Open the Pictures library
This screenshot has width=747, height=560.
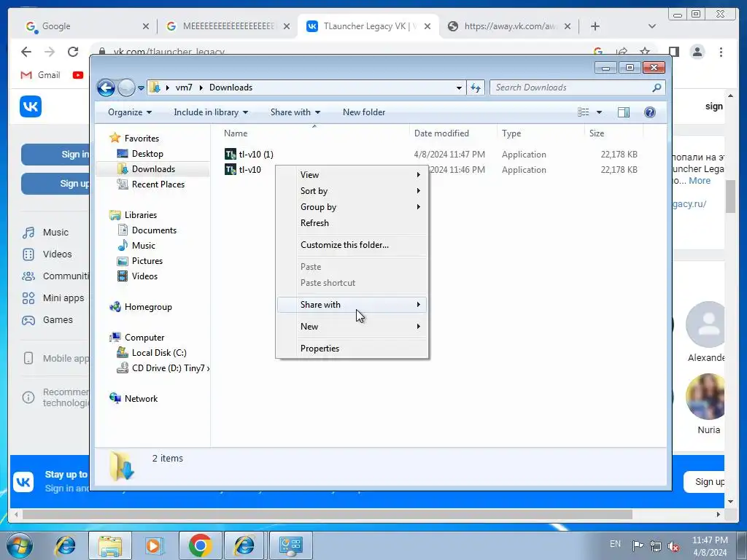pyautogui.click(x=140, y=261)
